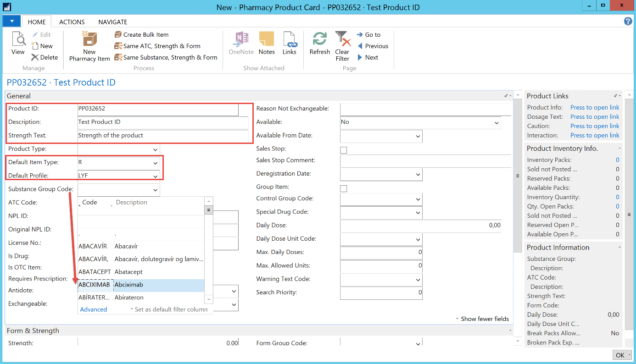Enable the Sales Stop checkbox
636x364 pixels.
[x=343, y=149]
